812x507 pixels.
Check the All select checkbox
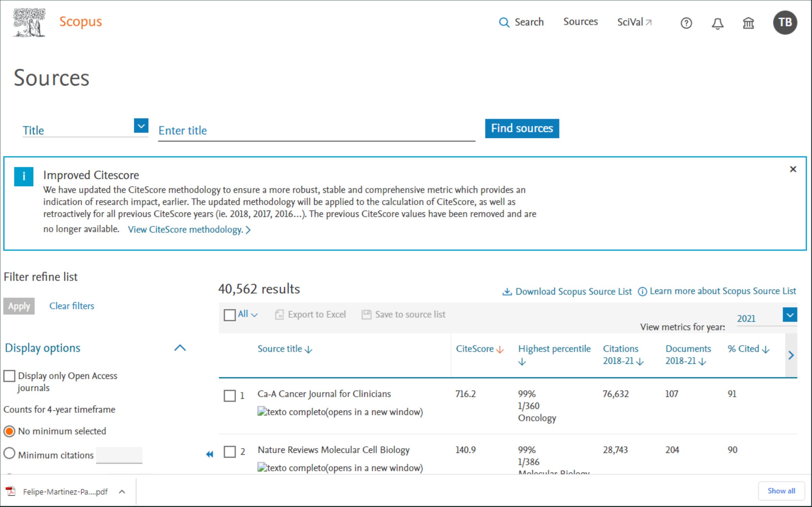click(229, 315)
